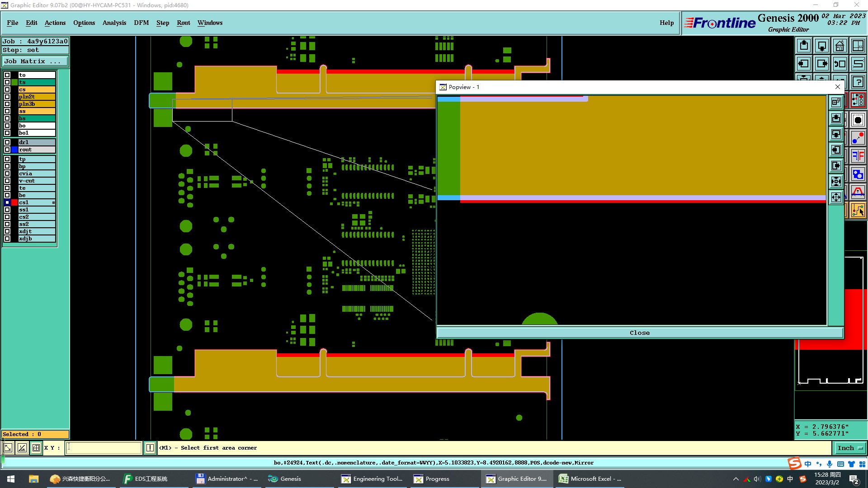868x488 pixels.
Task: Select the measure between points tool icon
Action: (x=858, y=138)
